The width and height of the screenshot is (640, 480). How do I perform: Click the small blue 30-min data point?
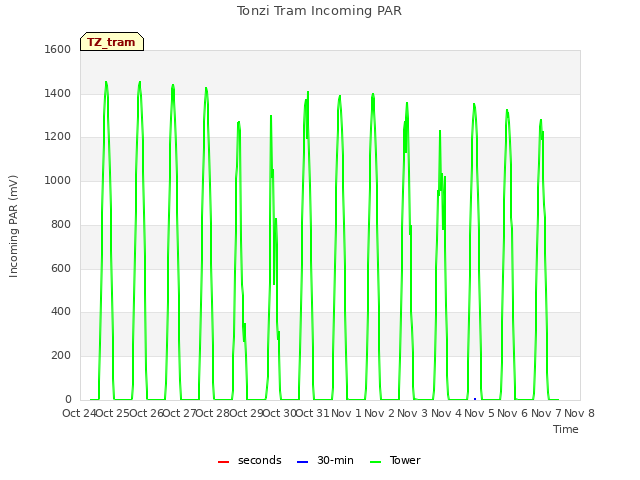(x=475, y=399)
